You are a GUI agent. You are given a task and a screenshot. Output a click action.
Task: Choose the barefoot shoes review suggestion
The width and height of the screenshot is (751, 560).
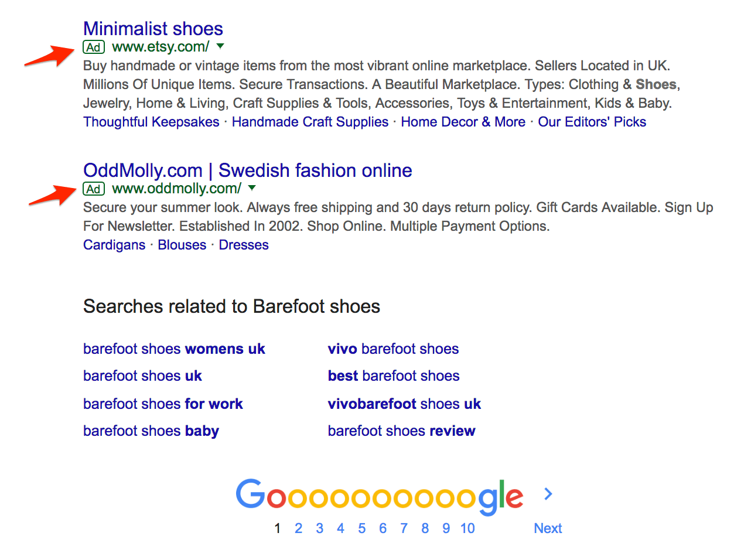click(x=401, y=431)
